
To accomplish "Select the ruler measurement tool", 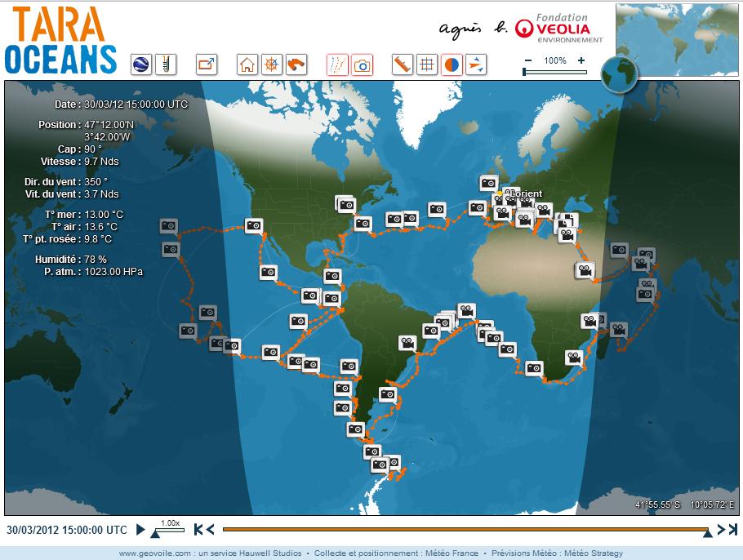I will pos(403,64).
